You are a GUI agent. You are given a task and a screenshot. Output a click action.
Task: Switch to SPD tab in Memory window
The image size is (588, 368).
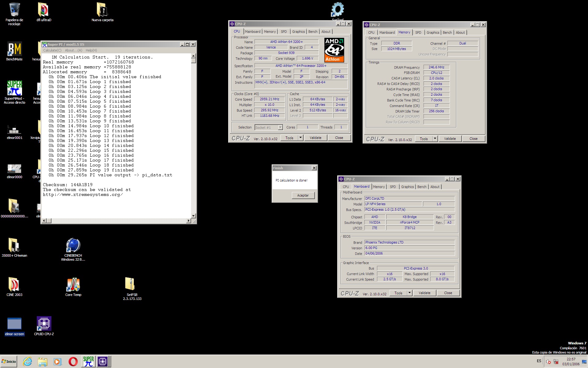(418, 33)
